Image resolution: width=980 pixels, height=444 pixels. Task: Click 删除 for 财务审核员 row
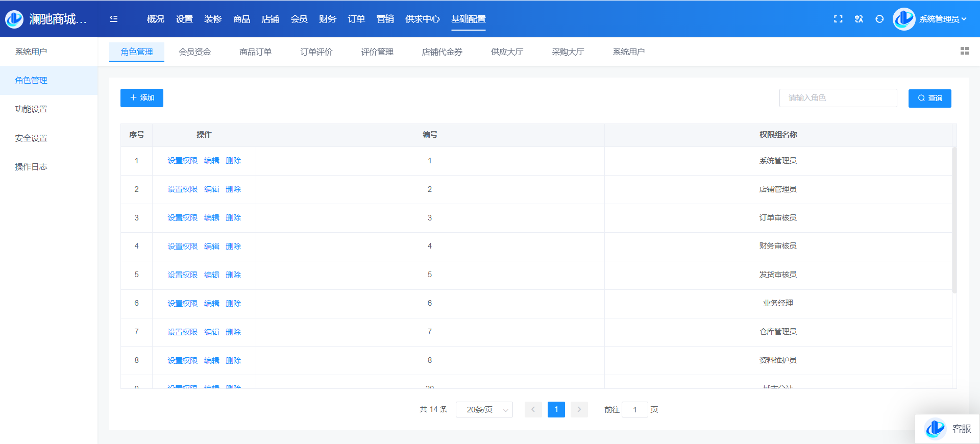233,246
